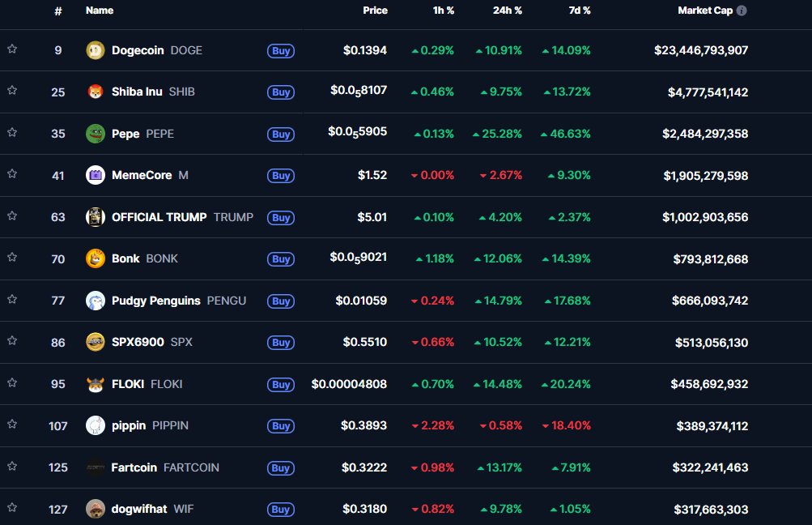This screenshot has height=525, width=812.
Task: Buy pippin using its Buy button
Action: tap(281, 426)
